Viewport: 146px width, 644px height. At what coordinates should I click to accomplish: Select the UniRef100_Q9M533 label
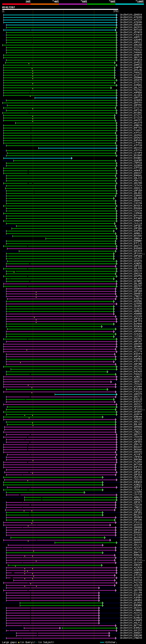[x=131, y=65]
